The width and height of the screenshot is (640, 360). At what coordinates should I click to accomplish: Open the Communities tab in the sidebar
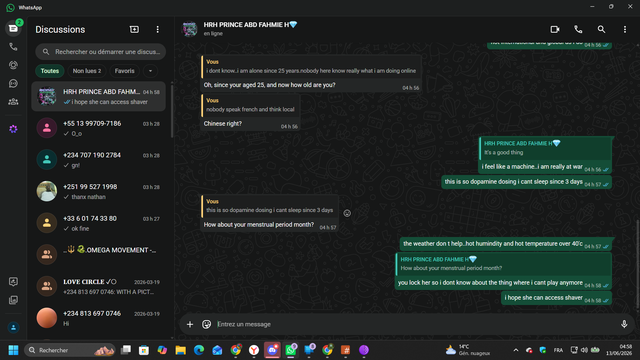point(13,102)
